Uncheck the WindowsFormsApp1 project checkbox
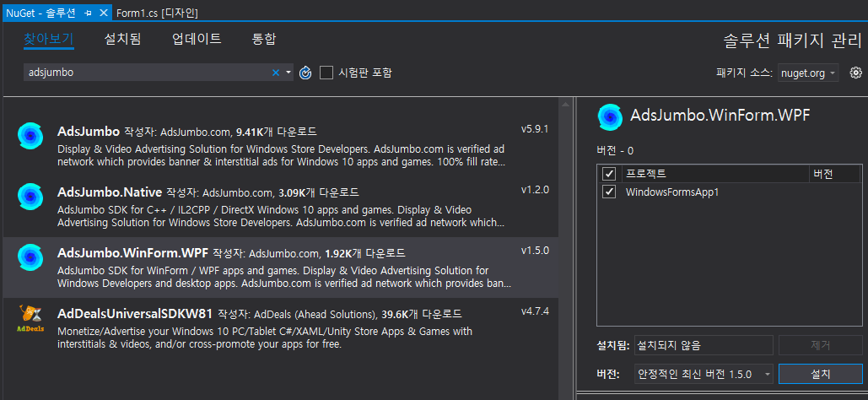Image resolution: width=868 pixels, height=400 pixels. click(x=609, y=192)
